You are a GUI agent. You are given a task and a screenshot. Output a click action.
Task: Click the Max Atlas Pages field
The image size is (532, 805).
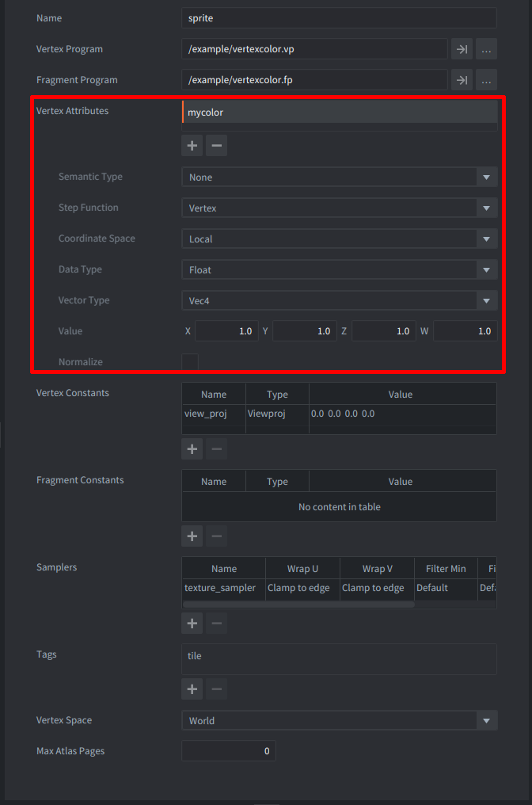229,750
